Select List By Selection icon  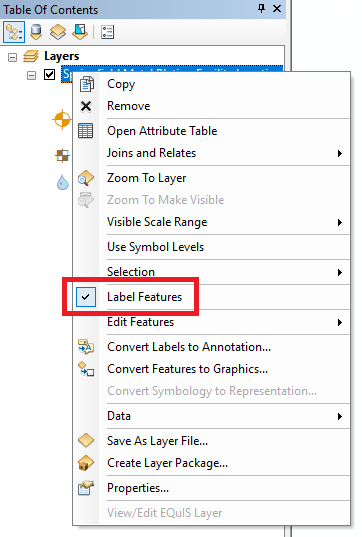(80, 32)
